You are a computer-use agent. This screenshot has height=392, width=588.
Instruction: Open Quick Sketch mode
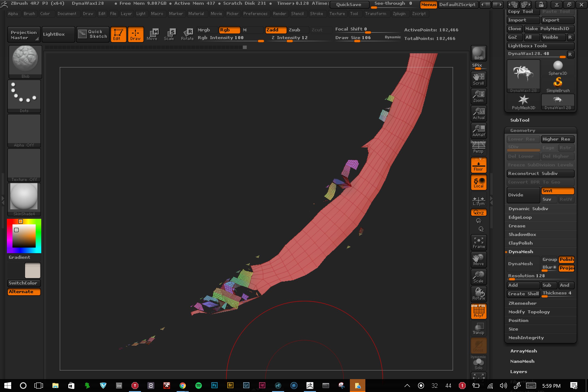click(93, 34)
